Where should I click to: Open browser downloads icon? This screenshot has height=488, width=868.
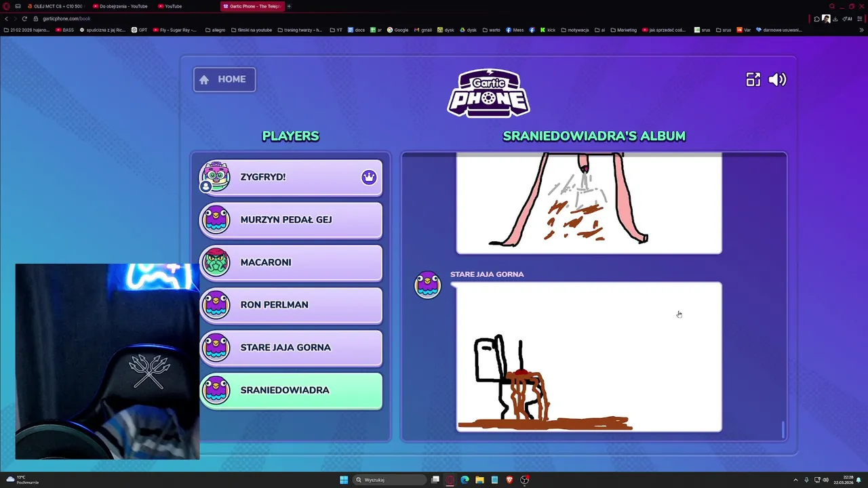point(835,18)
